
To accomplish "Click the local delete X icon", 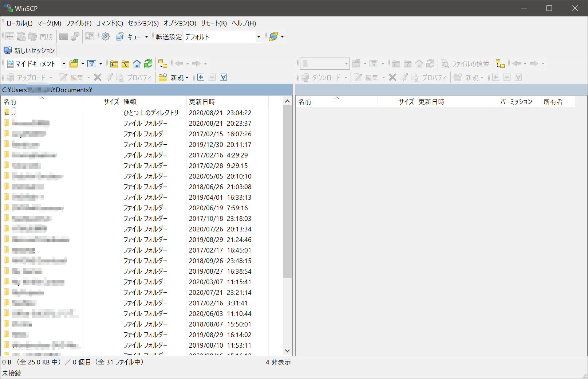I will click(x=98, y=77).
